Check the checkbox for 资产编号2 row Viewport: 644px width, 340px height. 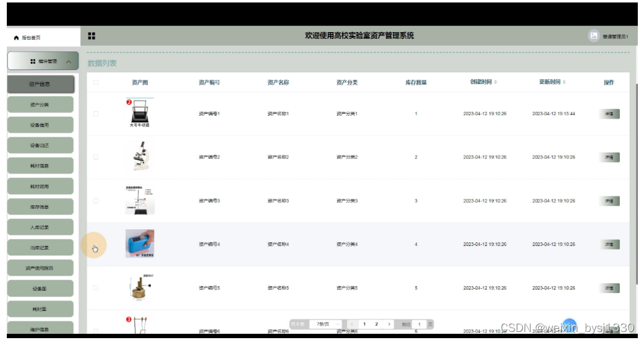coord(96,157)
